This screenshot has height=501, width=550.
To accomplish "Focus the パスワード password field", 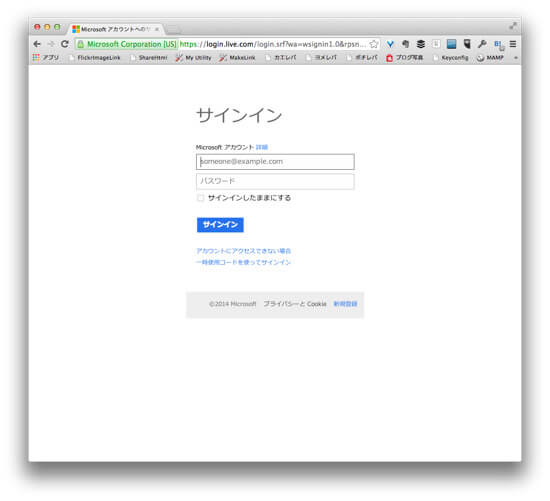I will [x=275, y=181].
